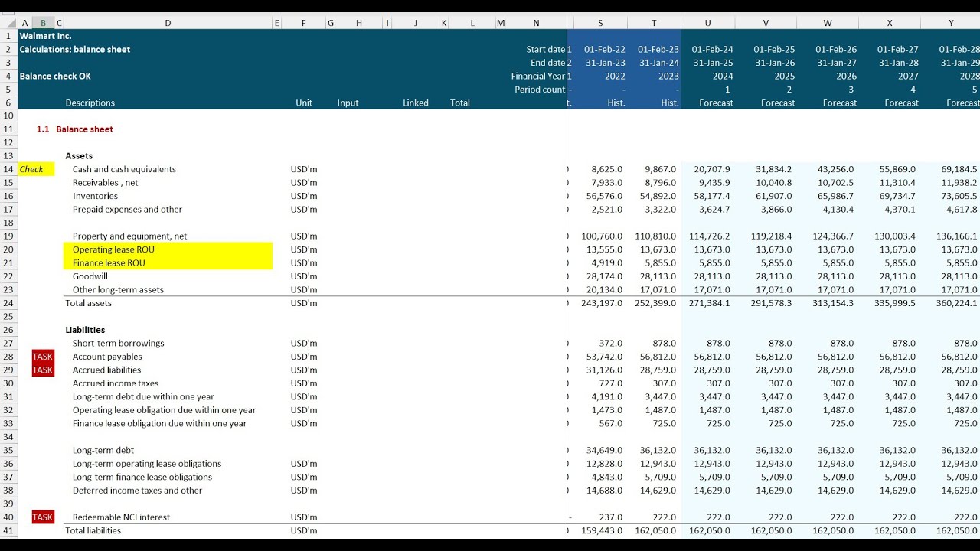Select the Goodwill row label

click(x=90, y=276)
